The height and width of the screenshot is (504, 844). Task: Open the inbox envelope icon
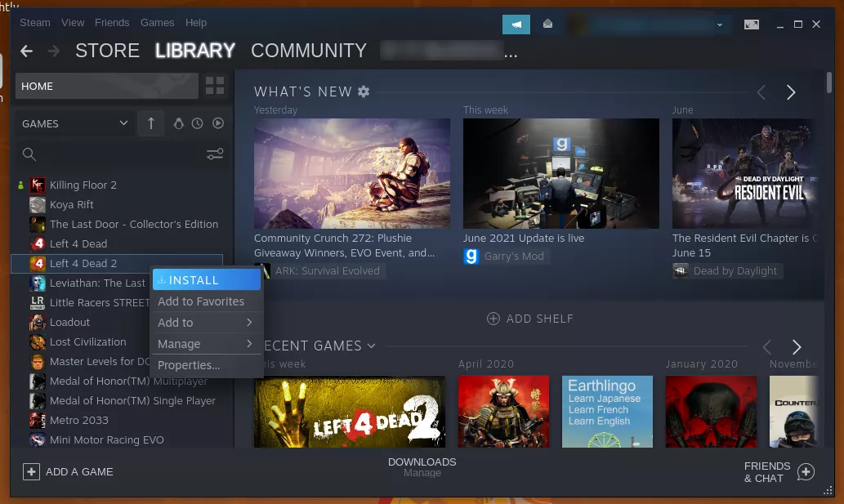(547, 25)
